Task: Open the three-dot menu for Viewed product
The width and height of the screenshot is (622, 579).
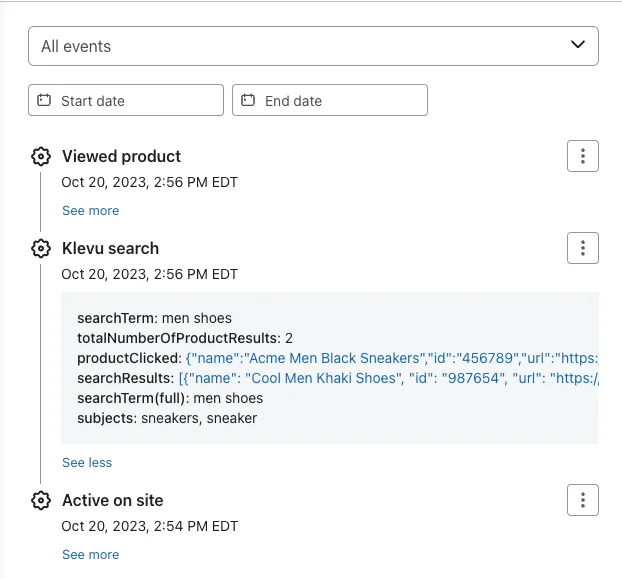Action: (x=583, y=156)
